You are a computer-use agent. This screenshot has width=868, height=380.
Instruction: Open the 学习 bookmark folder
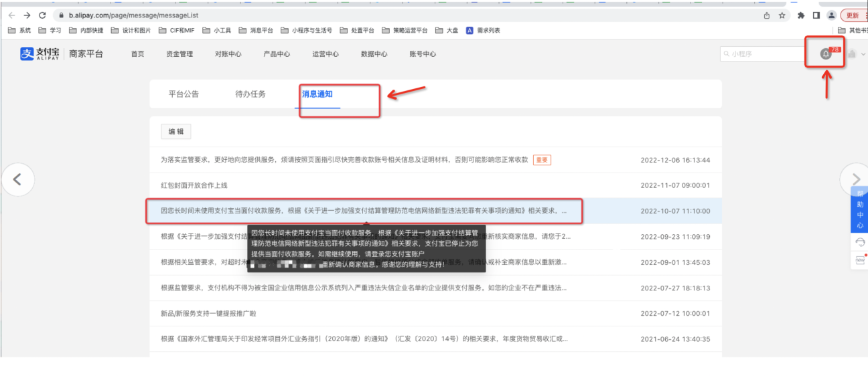(x=50, y=30)
